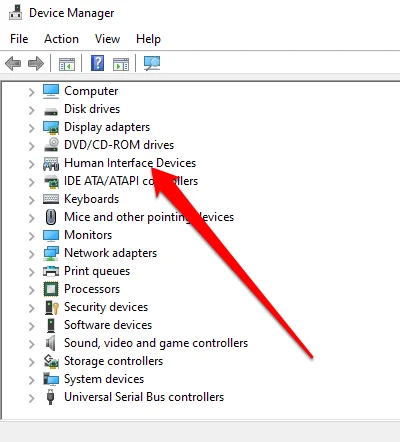Open the View menu
Viewport: 400px width, 442px height.
[107, 39]
